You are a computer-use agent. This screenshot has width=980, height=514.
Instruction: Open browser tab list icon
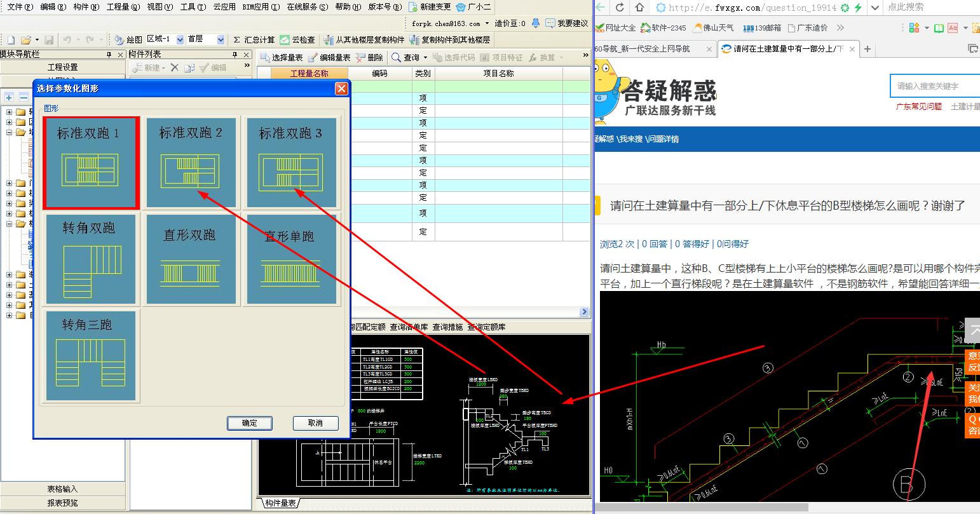(x=973, y=48)
